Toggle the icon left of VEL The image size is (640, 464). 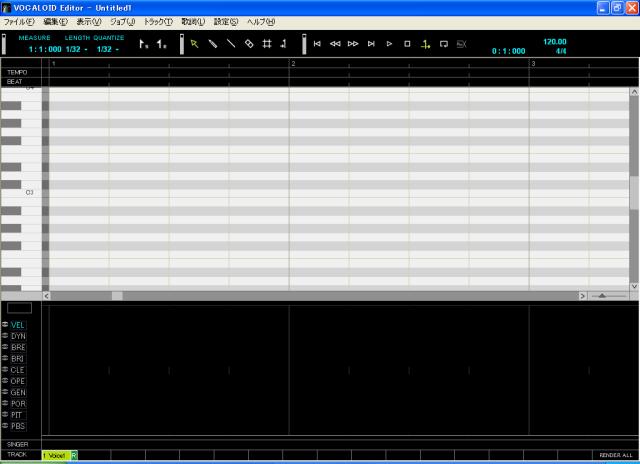click(x=5, y=324)
